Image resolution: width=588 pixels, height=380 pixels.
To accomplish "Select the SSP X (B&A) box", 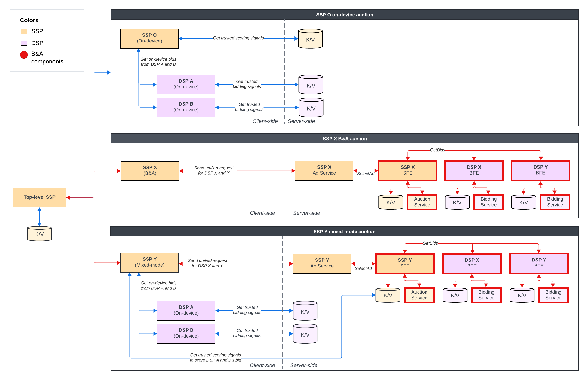I will pos(150,170).
